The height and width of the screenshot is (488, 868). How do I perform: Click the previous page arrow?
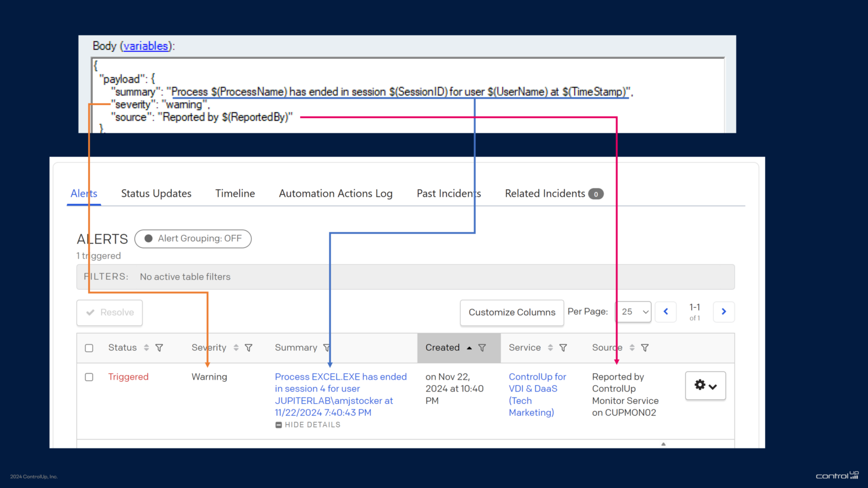pos(666,312)
